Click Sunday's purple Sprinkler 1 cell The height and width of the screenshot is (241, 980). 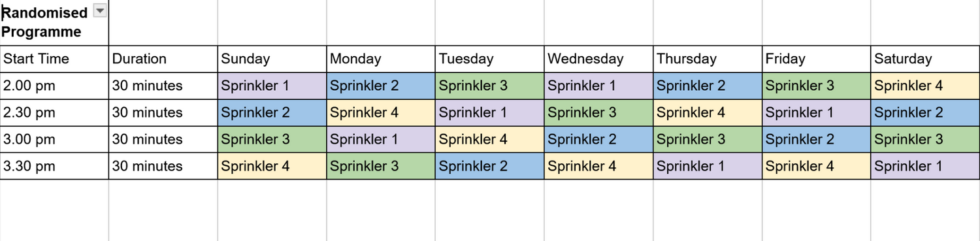[272, 86]
